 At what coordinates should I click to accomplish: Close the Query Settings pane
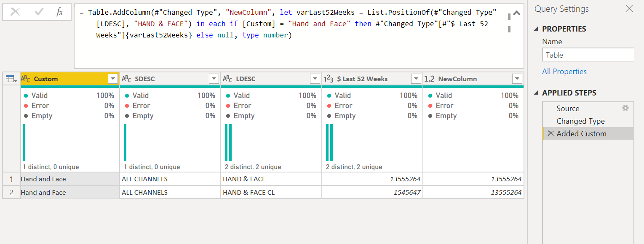click(629, 8)
